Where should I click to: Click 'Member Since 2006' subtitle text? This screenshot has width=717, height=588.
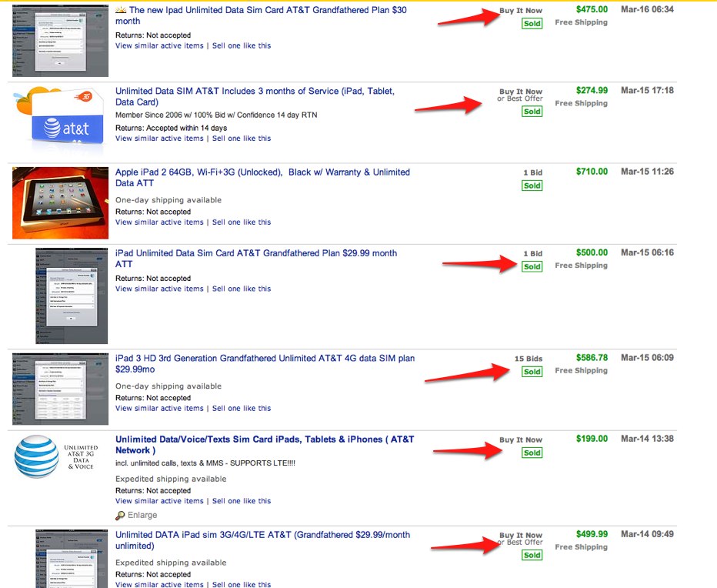(216, 115)
